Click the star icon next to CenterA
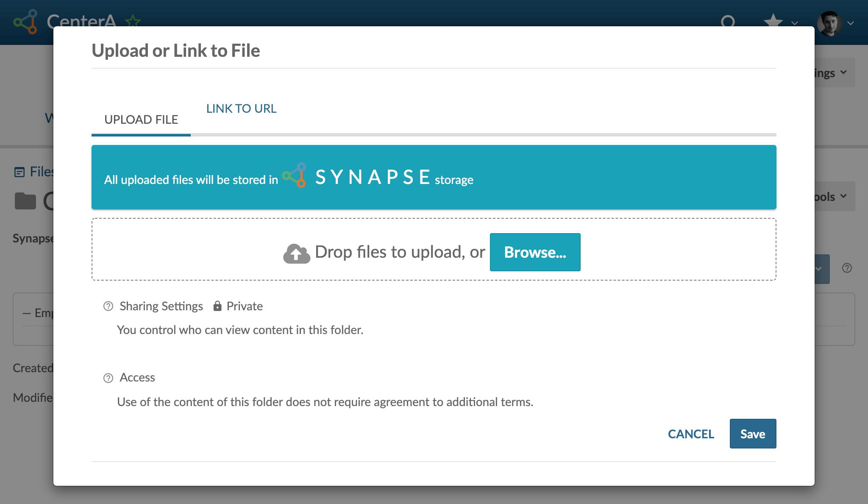The image size is (868, 504). (x=133, y=20)
